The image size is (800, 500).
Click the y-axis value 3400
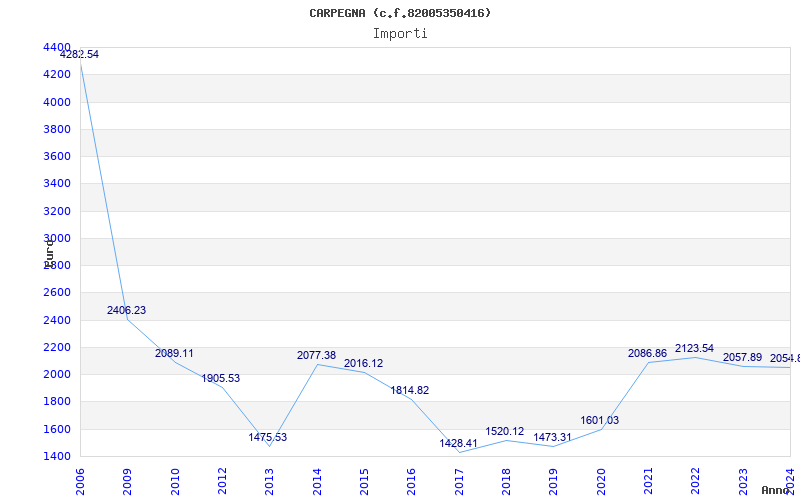click(x=57, y=183)
